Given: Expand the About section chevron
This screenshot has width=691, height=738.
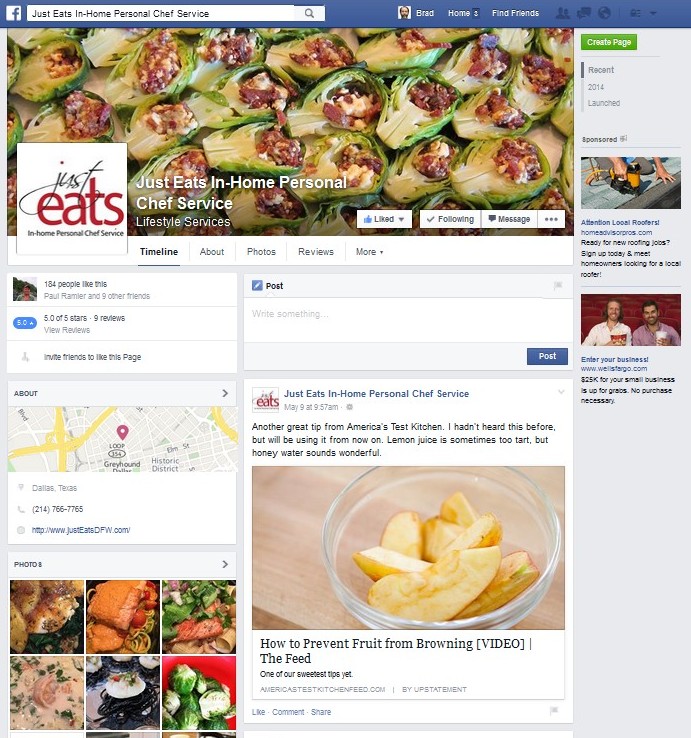Looking at the screenshot, I should tap(225, 393).
